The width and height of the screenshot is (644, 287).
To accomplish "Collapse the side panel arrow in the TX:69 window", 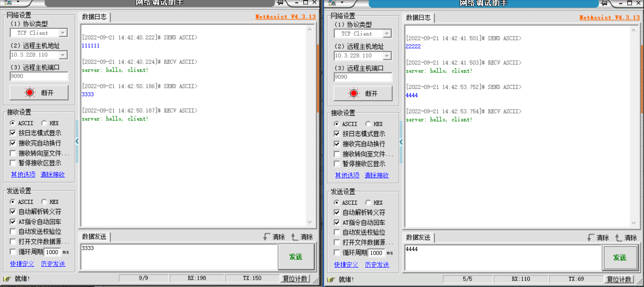I will [401, 142].
